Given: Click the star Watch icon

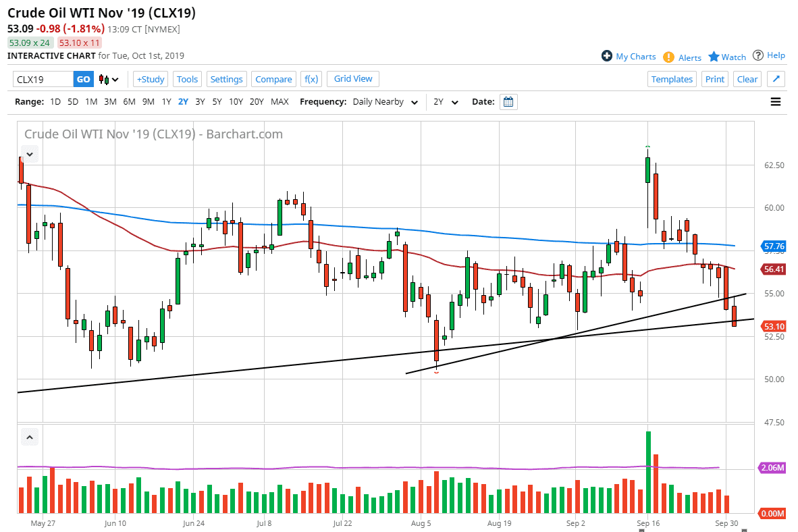Looking at the screenshot, I should pyautogui.click(x=714, y=57).
